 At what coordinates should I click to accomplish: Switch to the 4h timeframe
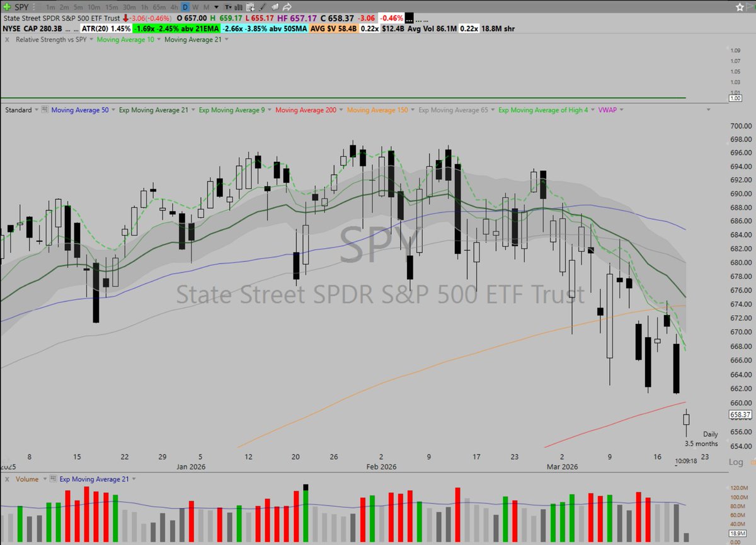[x=174, y=7]
